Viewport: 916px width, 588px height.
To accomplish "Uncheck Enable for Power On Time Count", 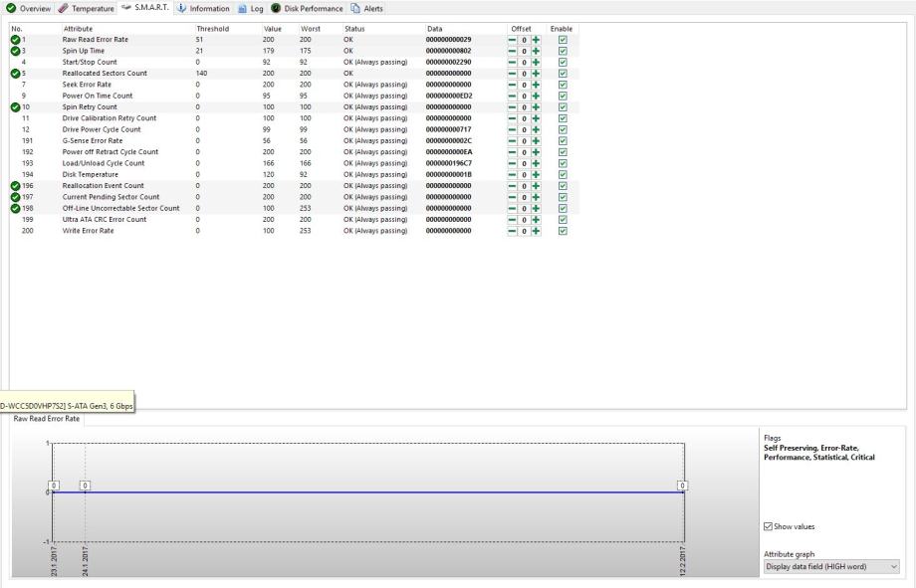I will [563, 96].
